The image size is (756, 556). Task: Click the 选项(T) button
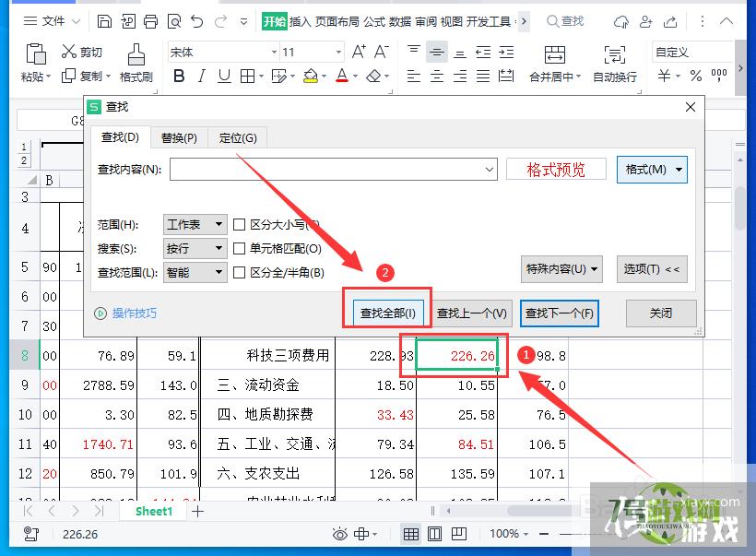click(x=652, y=268)
